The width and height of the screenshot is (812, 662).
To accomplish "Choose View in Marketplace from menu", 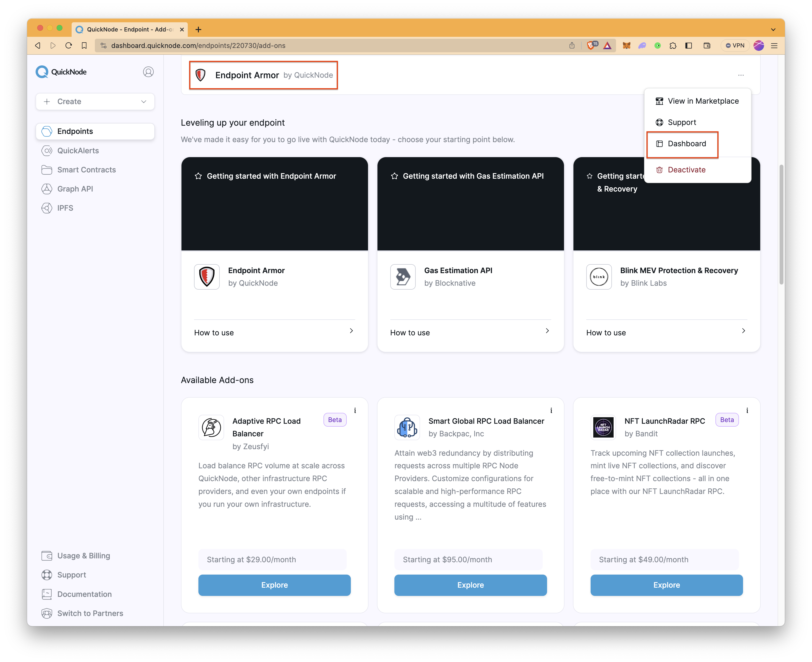I will pyautogui.click(x=697, y=101).
